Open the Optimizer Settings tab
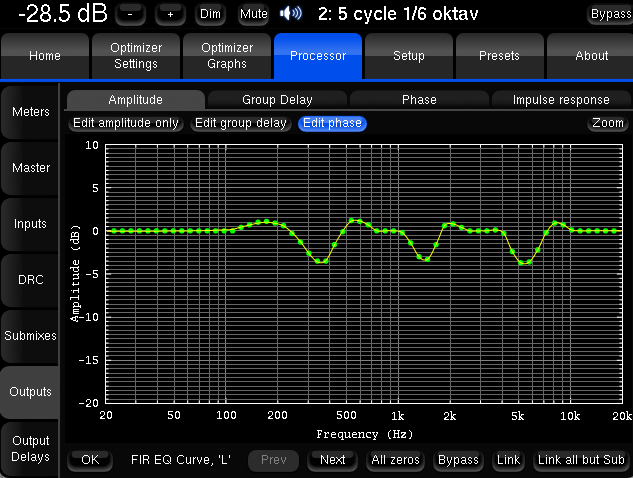This screenshot has width=633, height=478. click(136, 56)
